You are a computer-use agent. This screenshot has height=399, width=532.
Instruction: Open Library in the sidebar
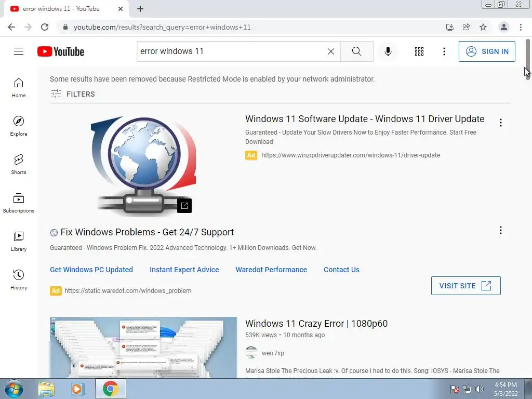pos(19,241)
